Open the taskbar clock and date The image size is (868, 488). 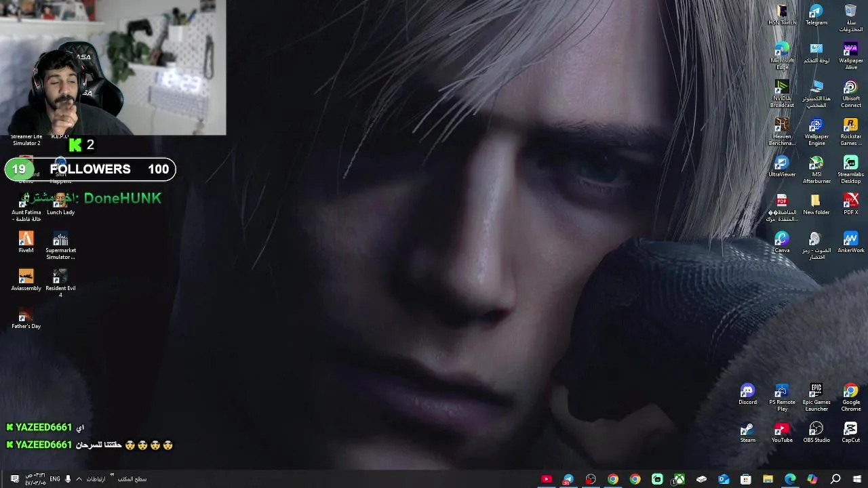(35, 479)
